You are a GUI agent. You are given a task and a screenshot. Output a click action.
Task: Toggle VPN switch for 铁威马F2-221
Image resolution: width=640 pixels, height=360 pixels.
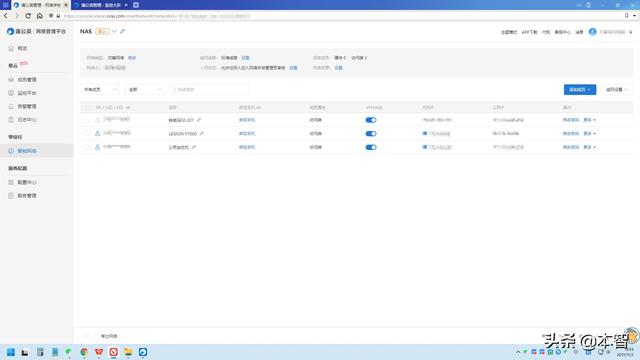[371, 120]
